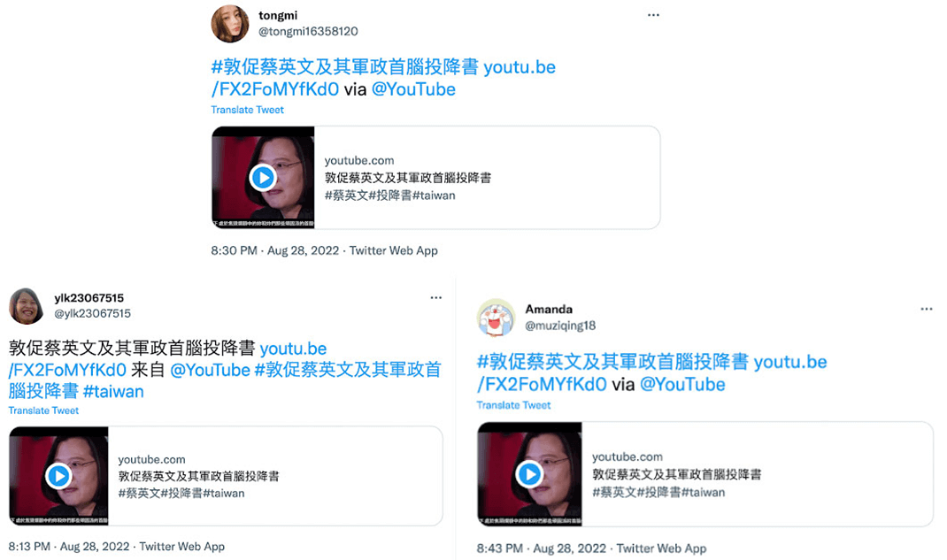The width and height of the screenshot is (947, 560).
Task: Open more options menu on Amanda's tweet
Action: [927, 309]
